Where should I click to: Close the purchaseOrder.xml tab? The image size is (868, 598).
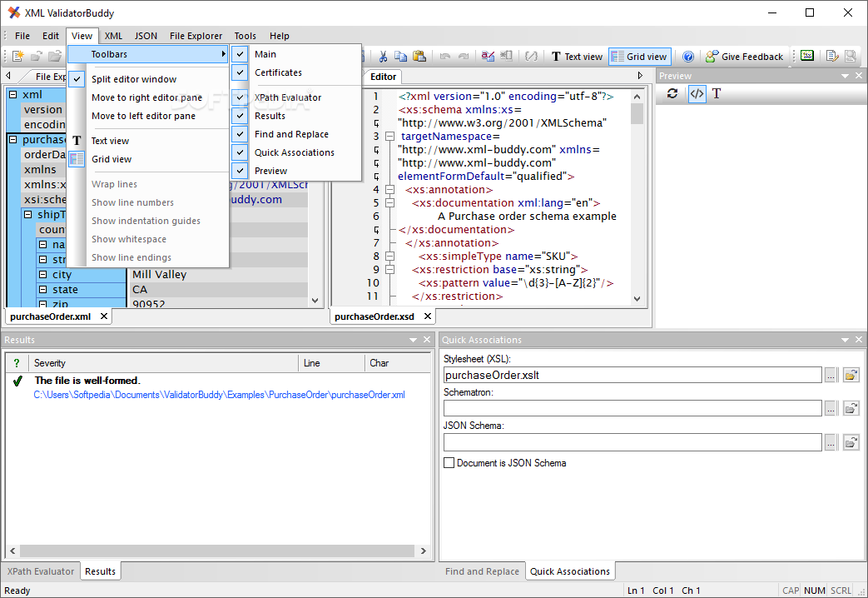[103, 316]
